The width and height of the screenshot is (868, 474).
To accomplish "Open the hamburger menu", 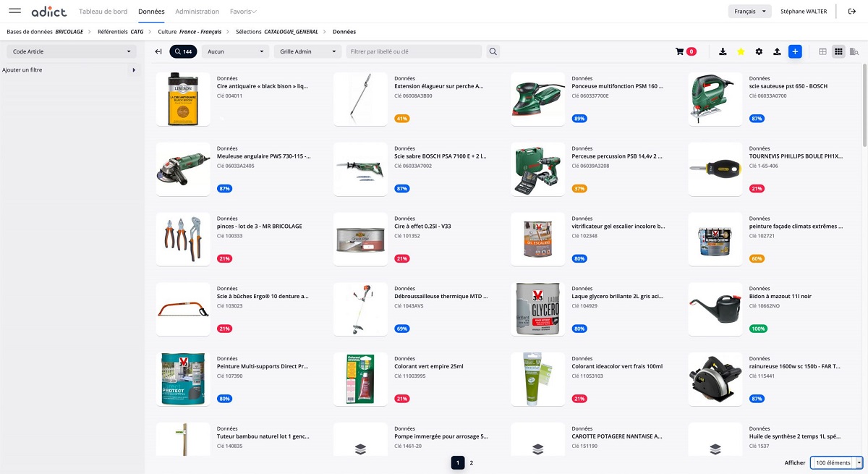I will pyautogui.click(x=14, y=11).
